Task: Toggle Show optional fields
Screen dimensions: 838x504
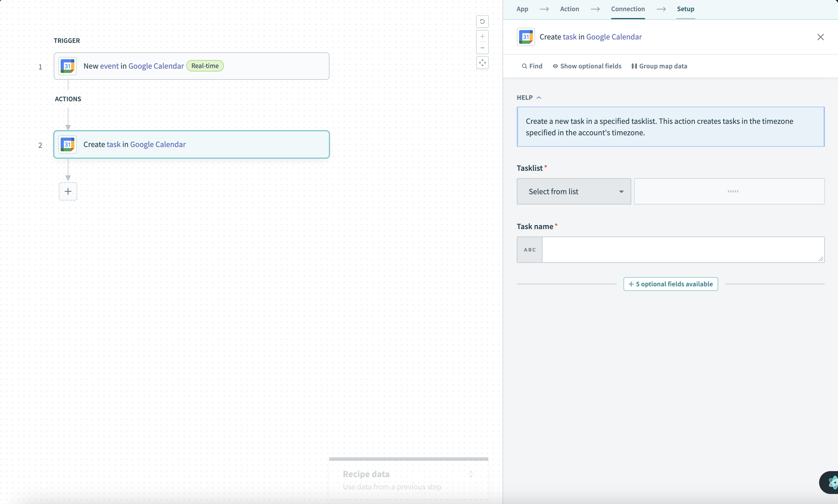Action: (587, 66)
